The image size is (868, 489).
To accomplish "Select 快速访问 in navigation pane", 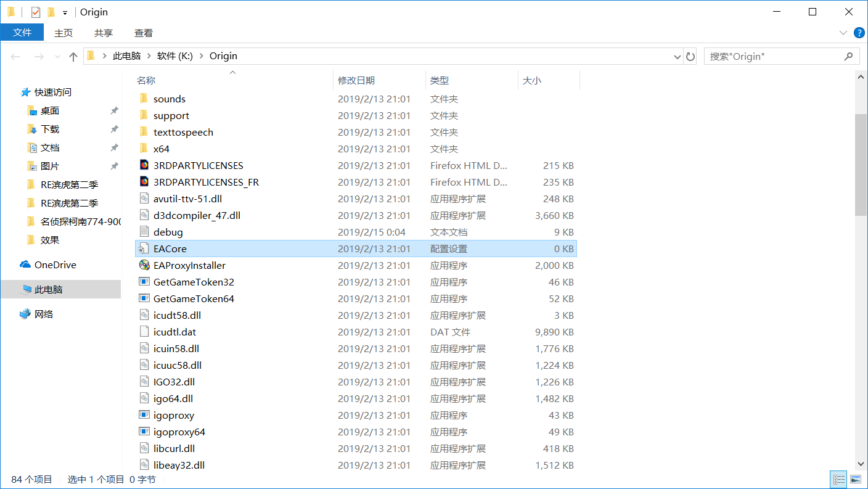I will tap(53, 92).
